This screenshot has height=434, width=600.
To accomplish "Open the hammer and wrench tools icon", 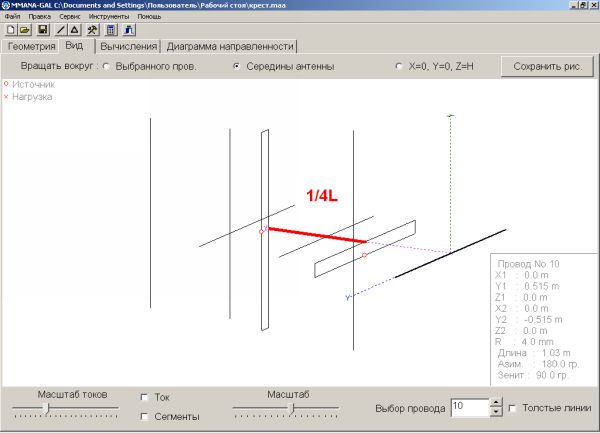I will click(x=92, y=30).
